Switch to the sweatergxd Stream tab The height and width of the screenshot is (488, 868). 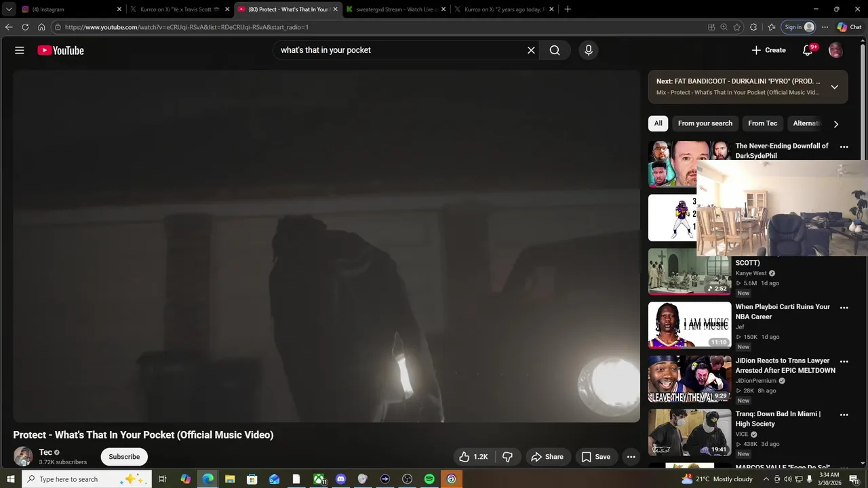pos(395,9)
